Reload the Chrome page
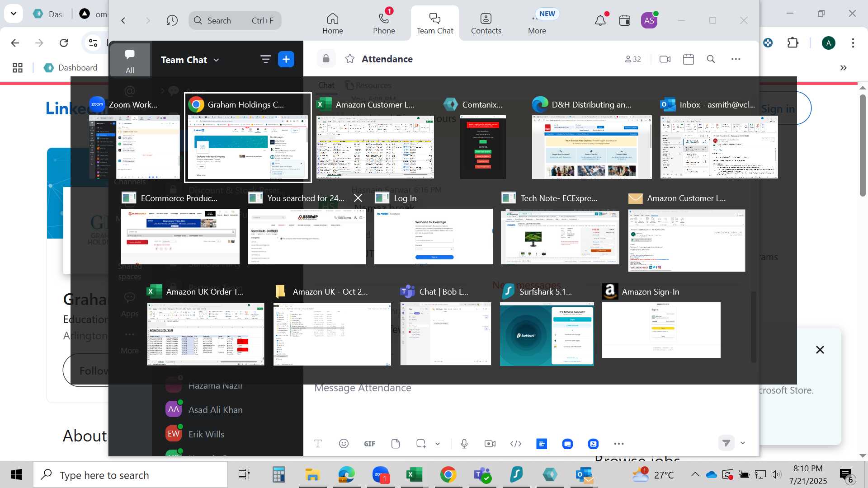The image size is (868, 488). click(64, 43)
